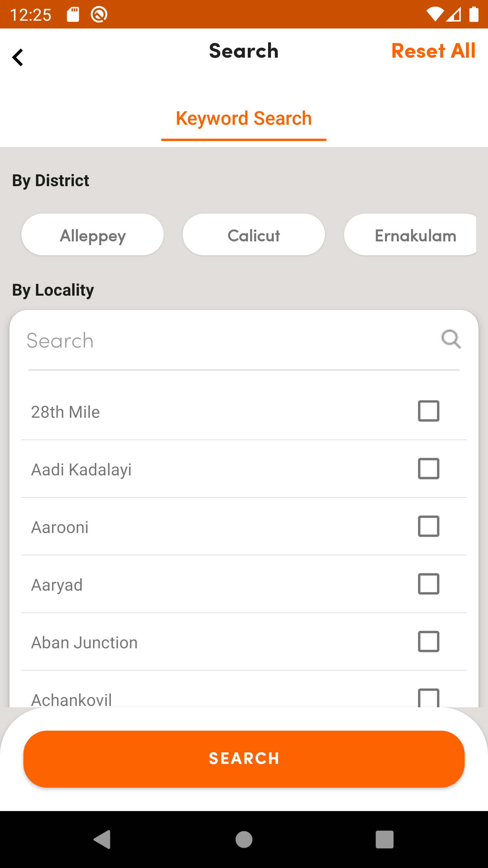
Task: Tap the back arrow icon
Action: (18, 57)
